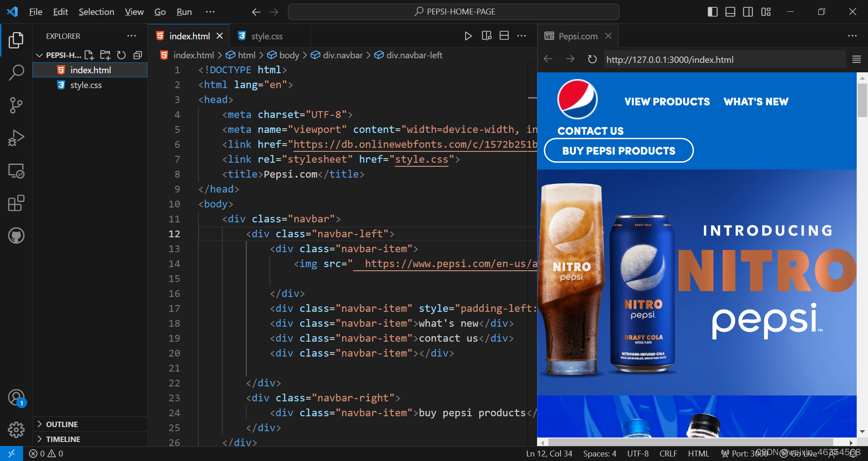The width and height of the screenshot is (868, 461).
Task: Split the editor layout
Action: tap(504, 36)
